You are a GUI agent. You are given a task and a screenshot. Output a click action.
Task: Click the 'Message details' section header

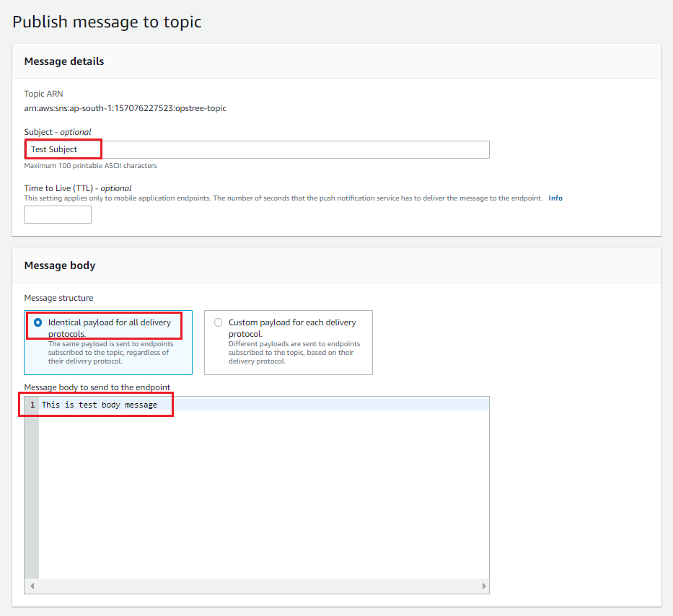tap(64, 61)
